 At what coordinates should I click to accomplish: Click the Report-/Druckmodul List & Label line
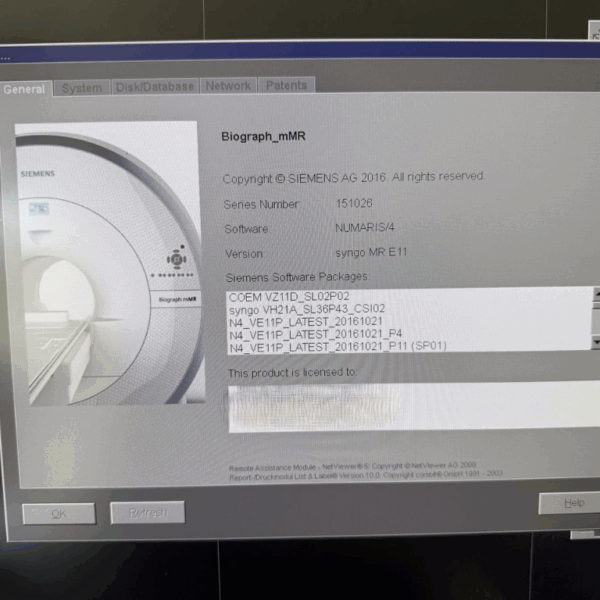[x=366, y=476]
